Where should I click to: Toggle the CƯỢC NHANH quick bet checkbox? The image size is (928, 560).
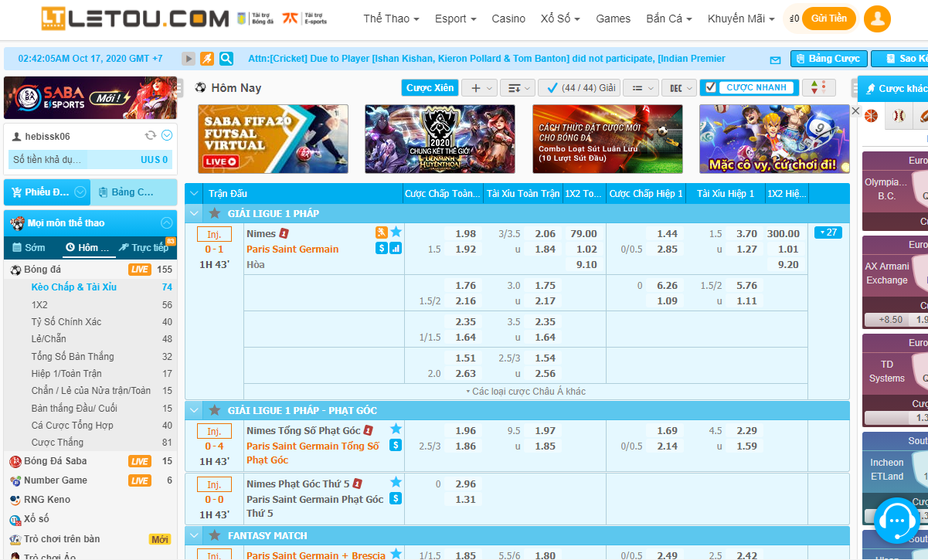point(711,87)
